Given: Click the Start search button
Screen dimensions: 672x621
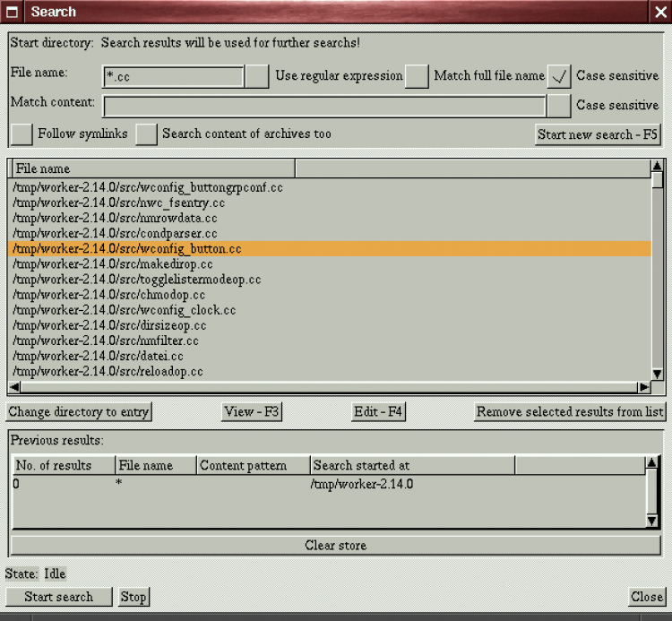Looking at the screenshot, I should [x=59, y=597].
